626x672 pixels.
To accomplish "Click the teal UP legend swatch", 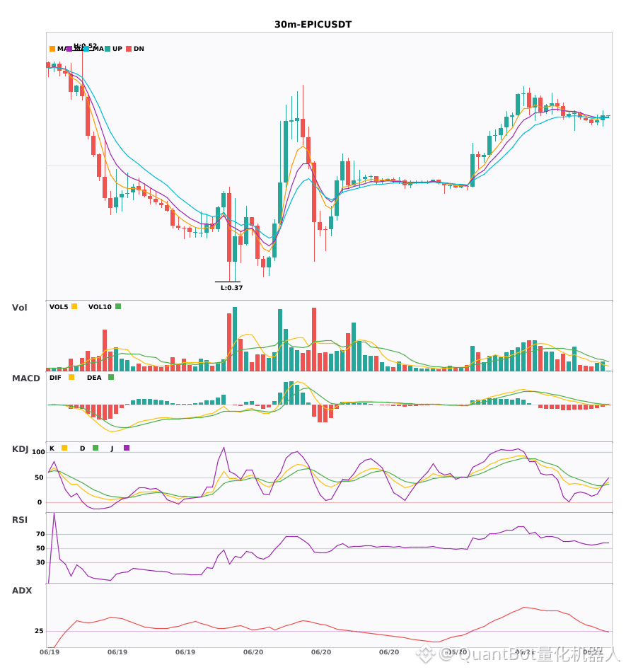I will coord(108,49).
